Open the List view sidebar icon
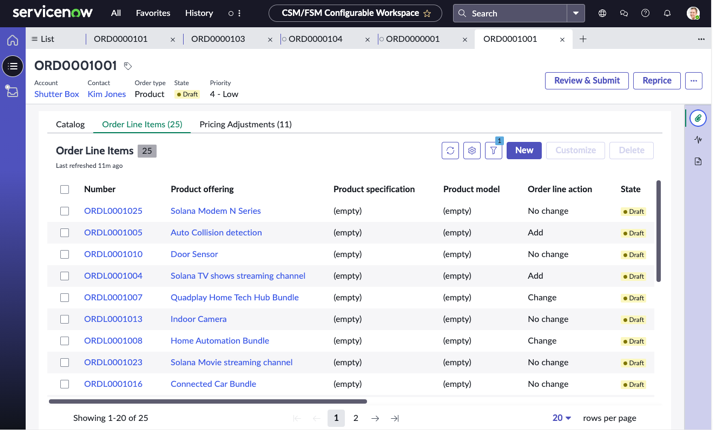The width and height of the screenshot is (713, 430). point(13,66)
